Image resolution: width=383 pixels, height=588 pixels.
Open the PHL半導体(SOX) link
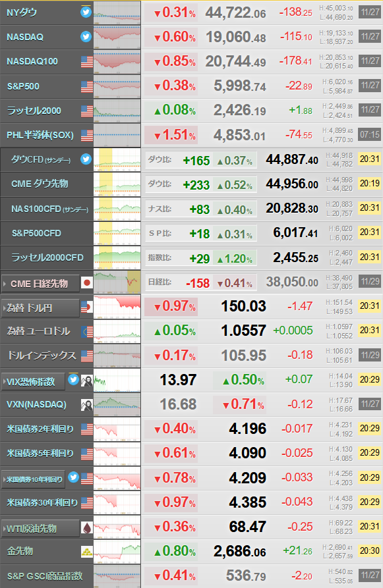pos(40,135)
